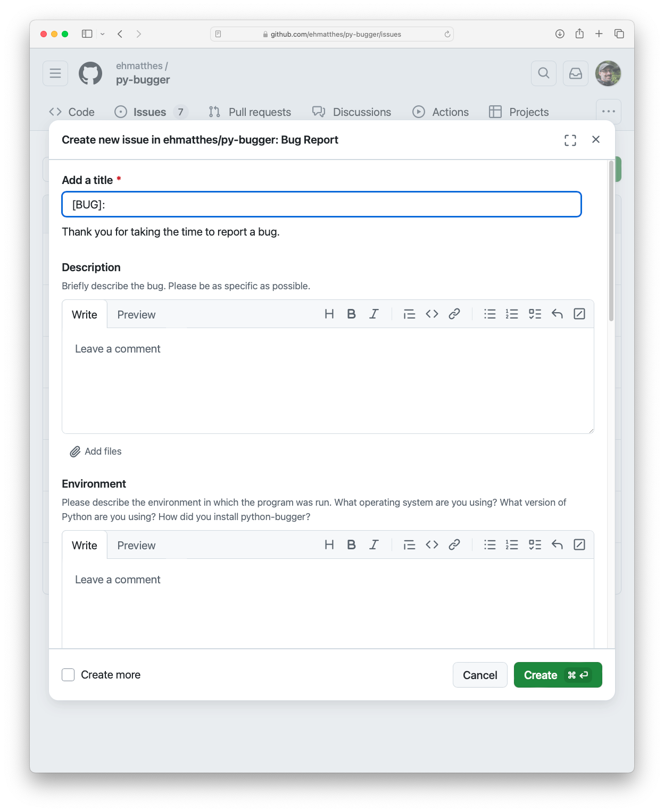The height and width of the screenshot is (812, 664).
Task: Open the repository overflow menu
Action: [x=608, y=111]
